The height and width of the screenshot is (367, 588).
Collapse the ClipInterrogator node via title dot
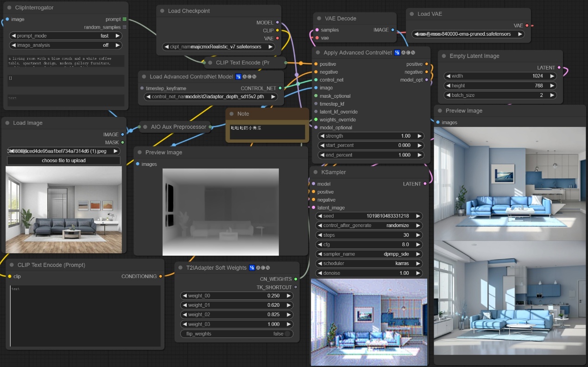[9, 8]
